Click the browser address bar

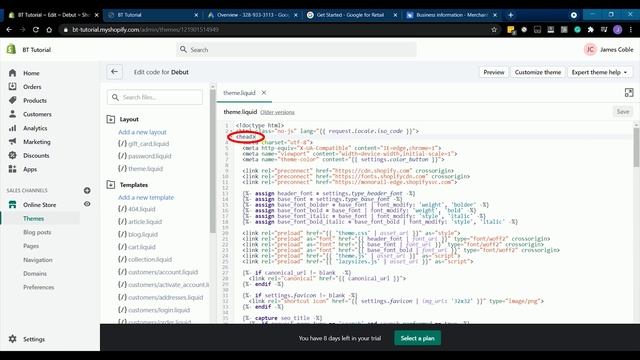(278, 29)
